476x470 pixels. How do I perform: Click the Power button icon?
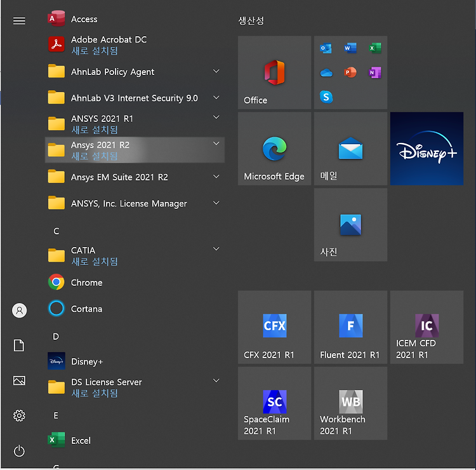19,451
